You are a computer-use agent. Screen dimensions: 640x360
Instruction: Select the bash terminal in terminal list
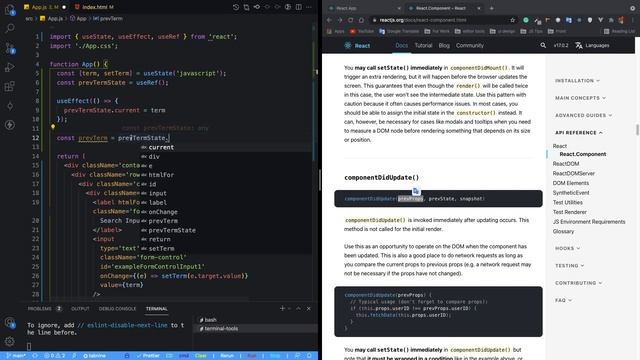pyautogui.click(x=256, y=320)
